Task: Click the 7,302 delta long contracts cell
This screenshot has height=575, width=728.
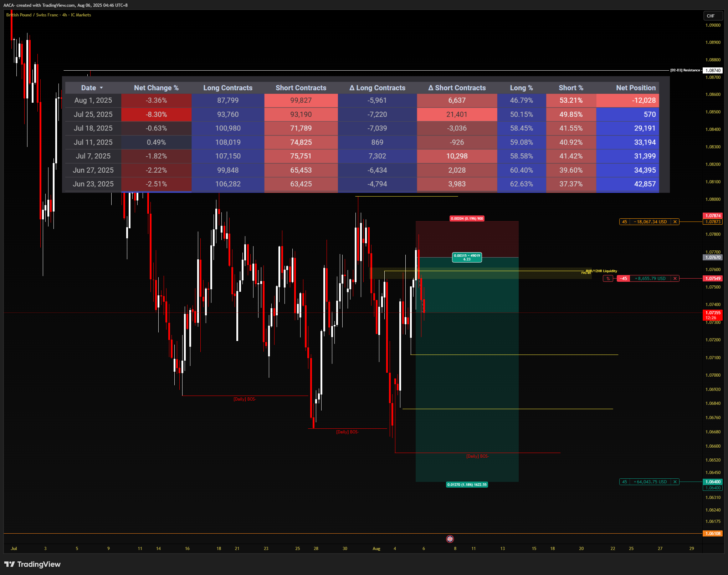Action: click(x=377, y=156)
